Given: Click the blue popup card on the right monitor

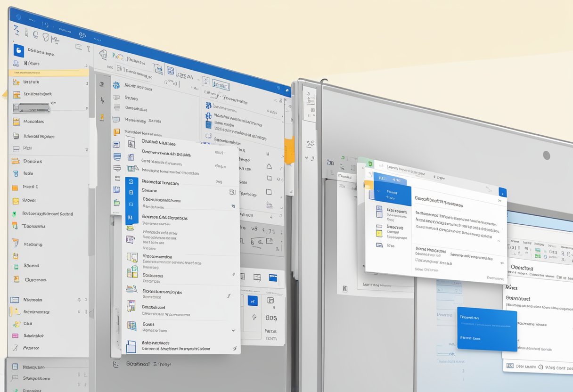Looking at the screenshot, I should click(x=487, y=328).
